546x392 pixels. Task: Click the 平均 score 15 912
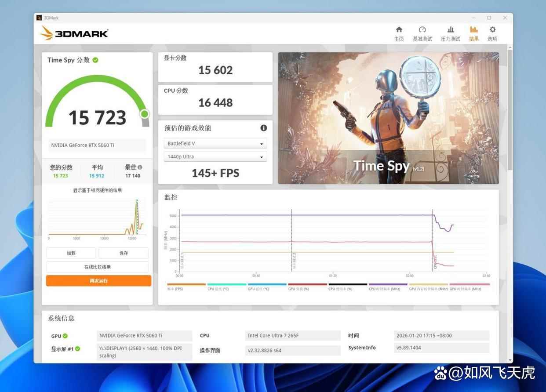[97, 176]
